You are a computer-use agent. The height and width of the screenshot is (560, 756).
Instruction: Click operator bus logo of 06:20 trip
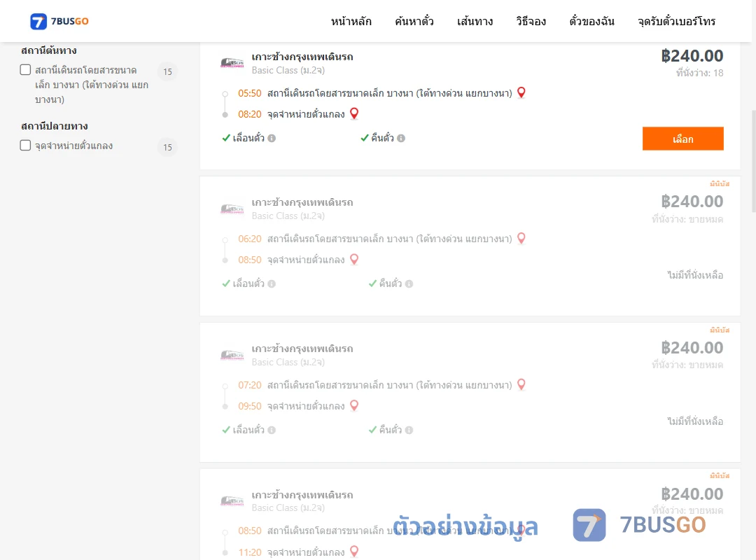[232, 209]
